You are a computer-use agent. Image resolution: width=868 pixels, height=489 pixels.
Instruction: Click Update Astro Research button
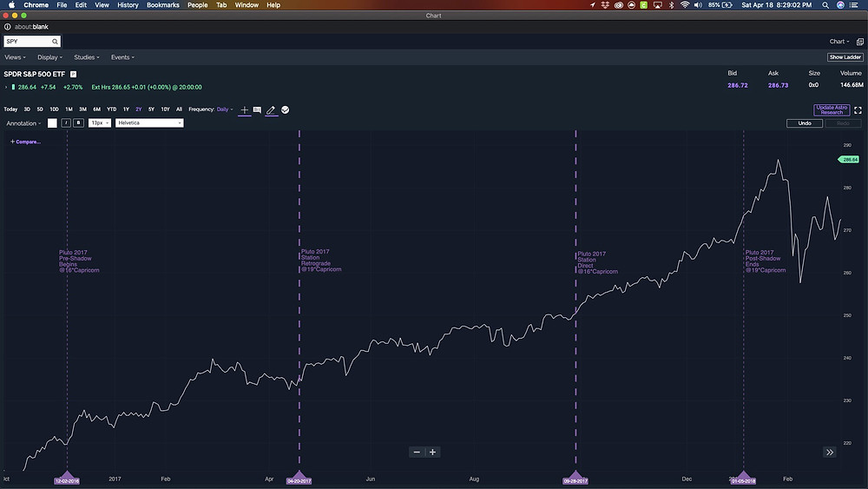(832, 109)
